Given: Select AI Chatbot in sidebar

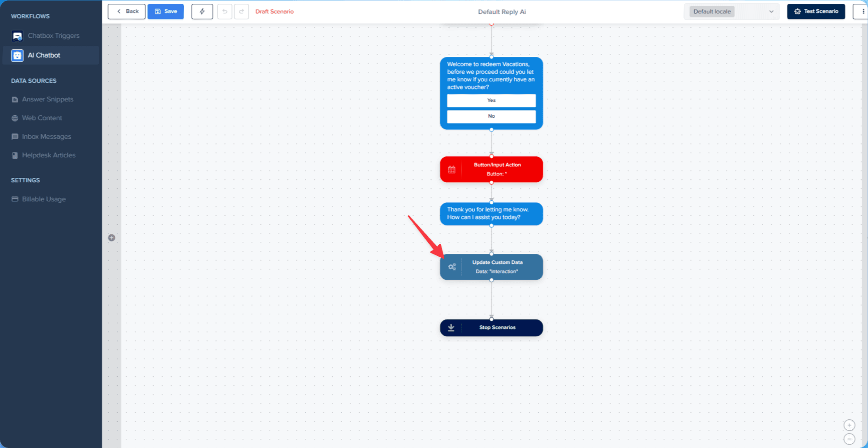Looking at the screenshot, I should (x=44, y=55).
